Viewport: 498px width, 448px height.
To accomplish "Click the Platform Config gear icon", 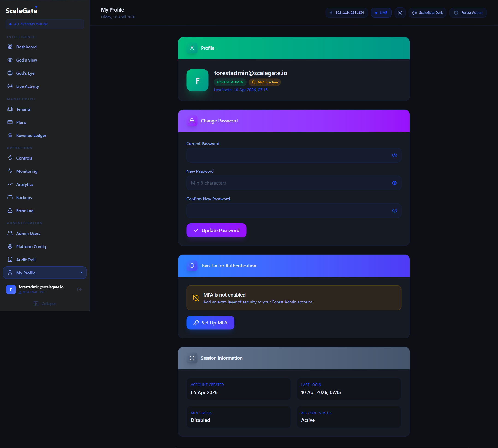I will pos(10,246).
